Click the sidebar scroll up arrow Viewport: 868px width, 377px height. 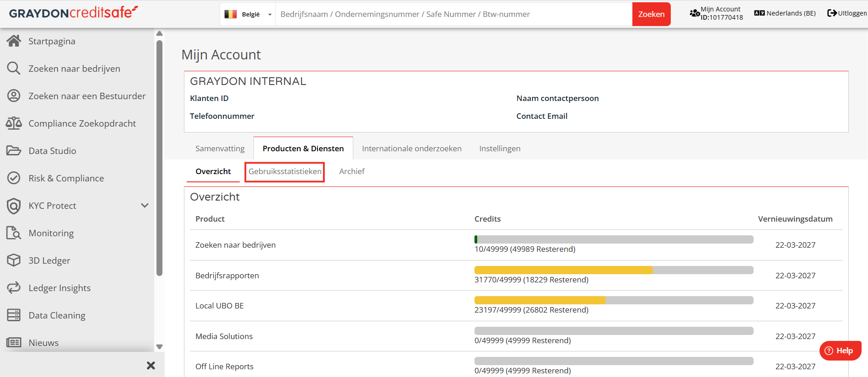tap(159, 33)
